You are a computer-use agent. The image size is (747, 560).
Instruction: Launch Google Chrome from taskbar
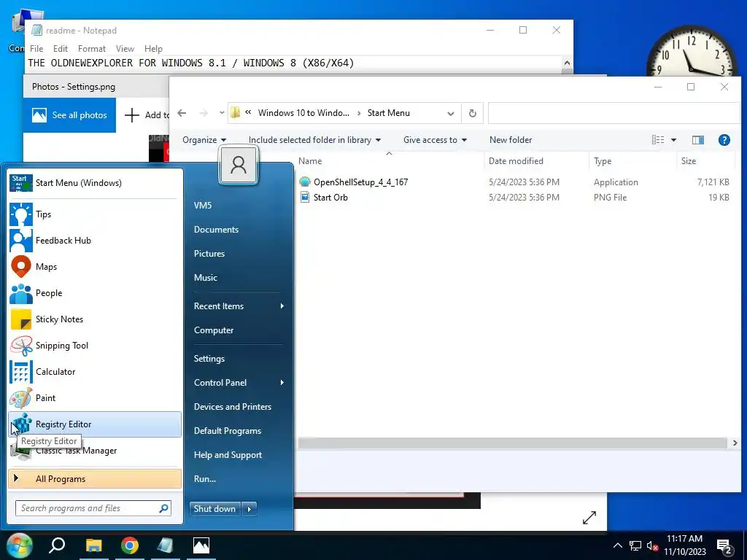130,545
